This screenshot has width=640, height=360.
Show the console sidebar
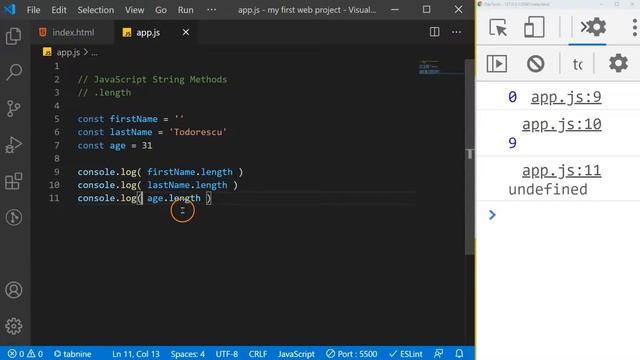click(x=497, y=64)
